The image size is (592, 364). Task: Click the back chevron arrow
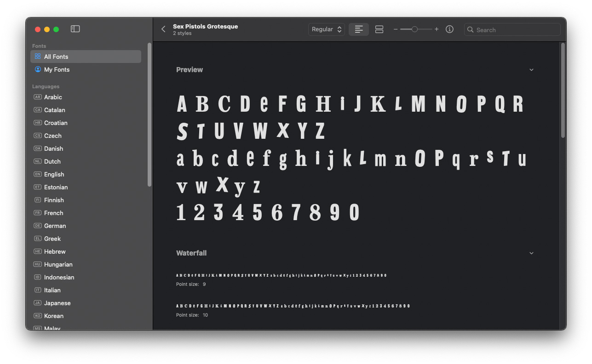pos(163,29)
